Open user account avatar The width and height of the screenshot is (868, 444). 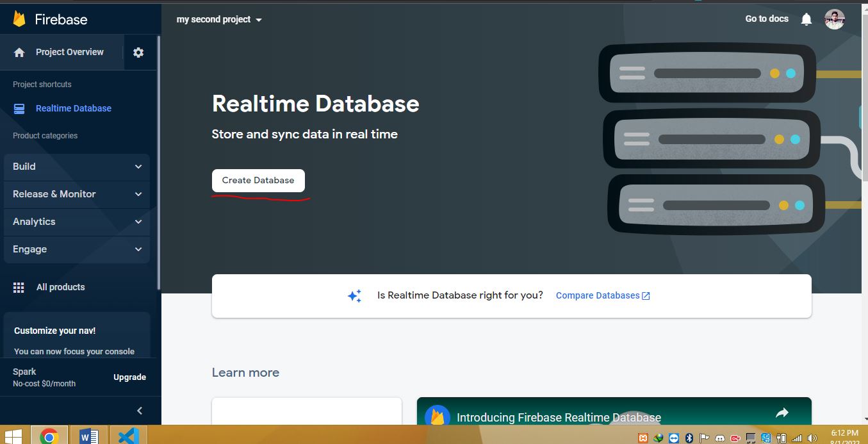coord(834,19)
